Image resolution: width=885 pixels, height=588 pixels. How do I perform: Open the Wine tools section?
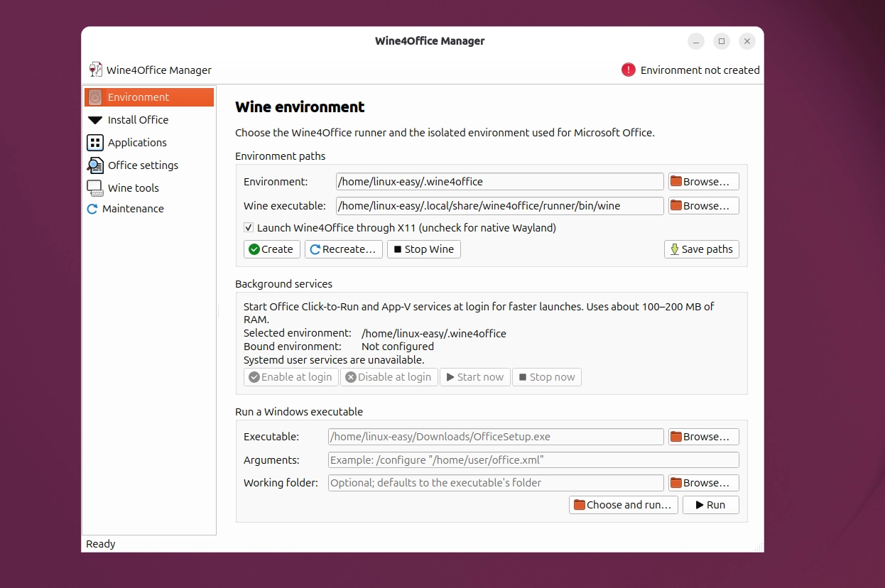tap(149, 188)
